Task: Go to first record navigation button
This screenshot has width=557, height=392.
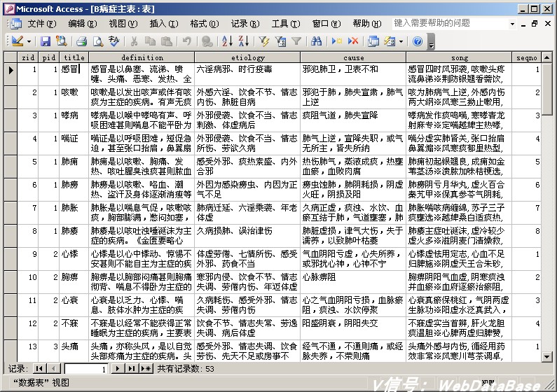Action: click(x=39, y=369)
